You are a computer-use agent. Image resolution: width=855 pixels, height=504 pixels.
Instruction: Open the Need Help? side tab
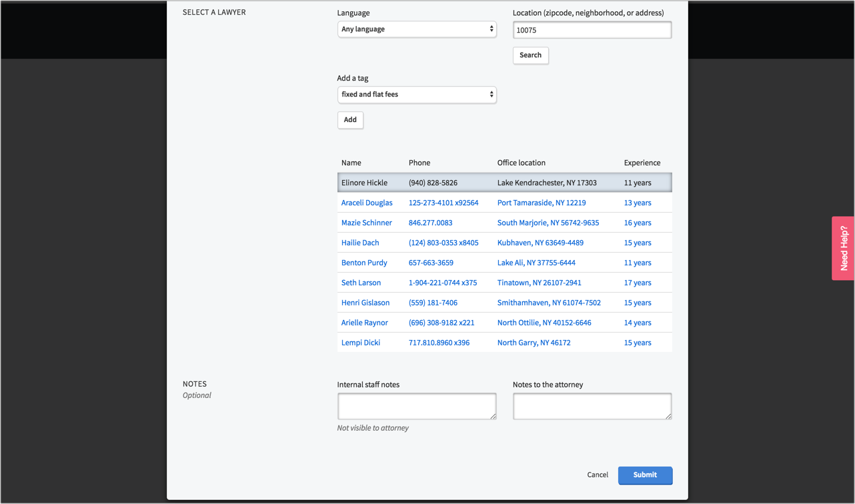[x=844, y=248]
